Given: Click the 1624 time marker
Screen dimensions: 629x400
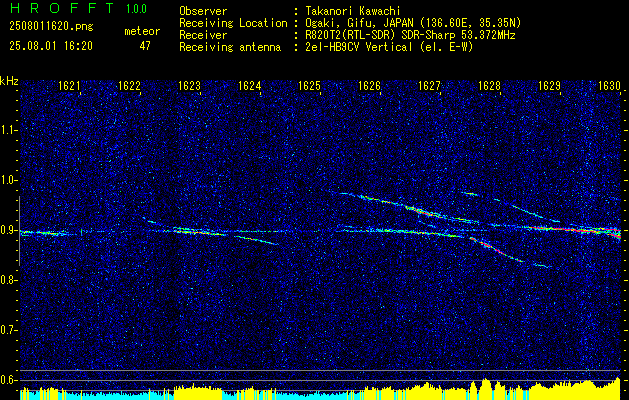Looking at the screenshot, I should click(250, 85).
